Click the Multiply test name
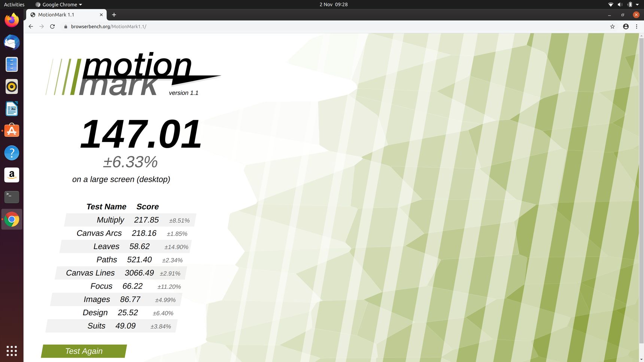The width and height of the screenshot is (644, 362). [110, 220]
